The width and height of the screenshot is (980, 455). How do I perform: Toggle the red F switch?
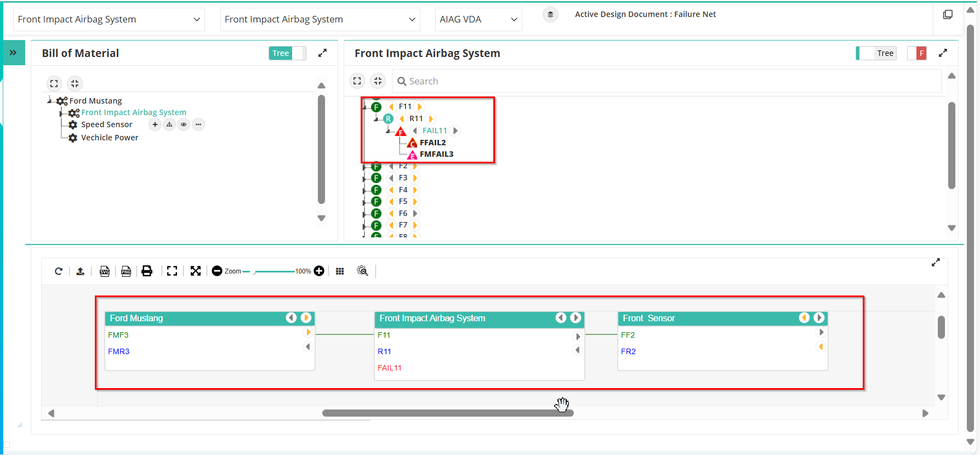tap(917, 53)
